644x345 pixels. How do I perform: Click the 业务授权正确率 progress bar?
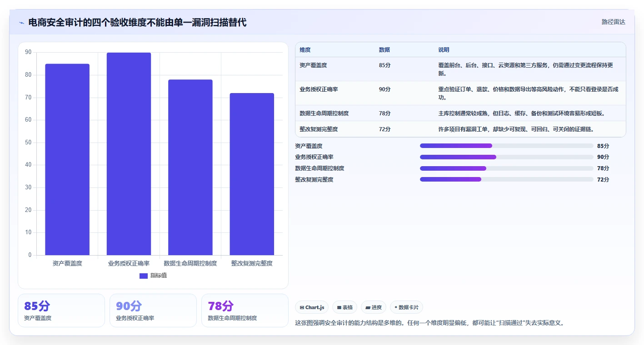[x=507, y=157]
